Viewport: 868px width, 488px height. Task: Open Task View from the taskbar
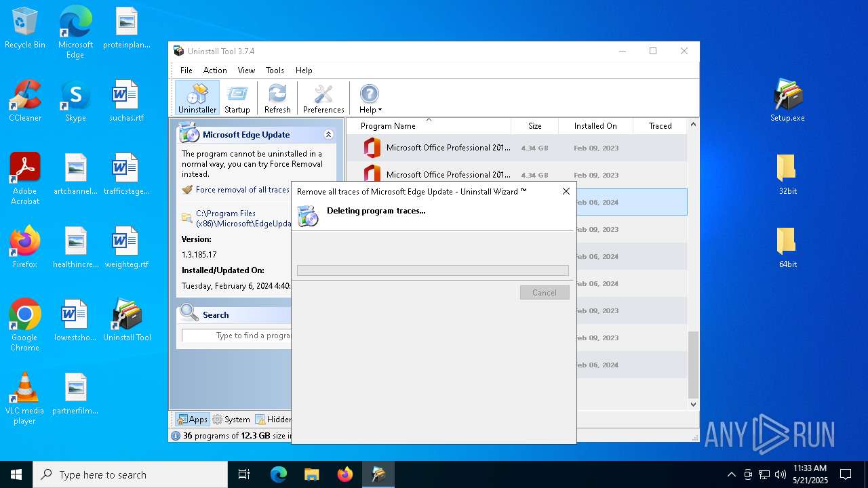[x=244, y=474]
